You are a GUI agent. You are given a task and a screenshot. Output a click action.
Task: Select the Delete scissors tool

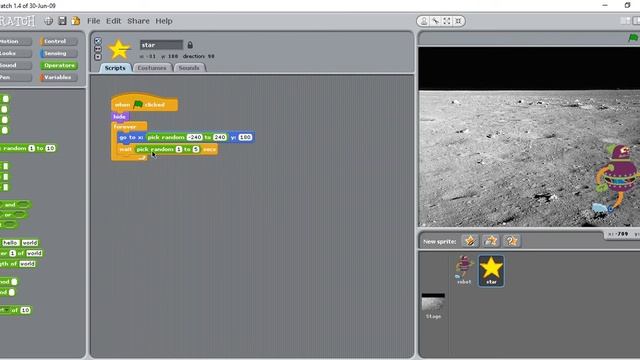pyautogui.click(x=436, y=21)
